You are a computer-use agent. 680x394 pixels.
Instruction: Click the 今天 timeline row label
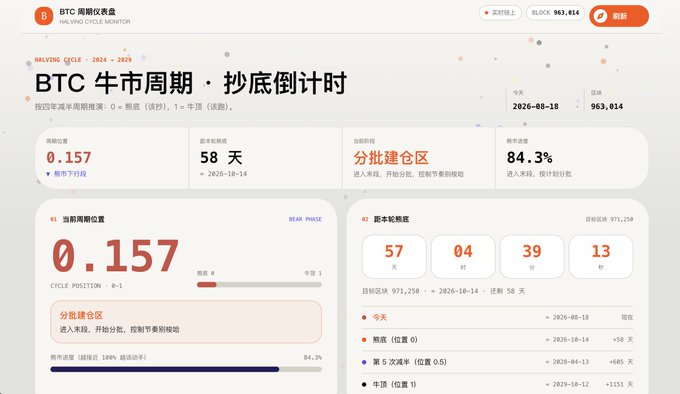click(x=380, y=317)
